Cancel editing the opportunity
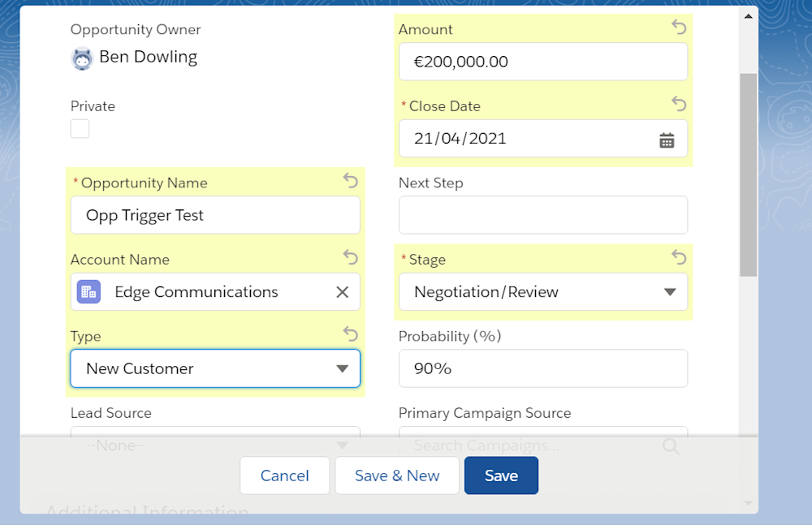 tap(284, 476)
